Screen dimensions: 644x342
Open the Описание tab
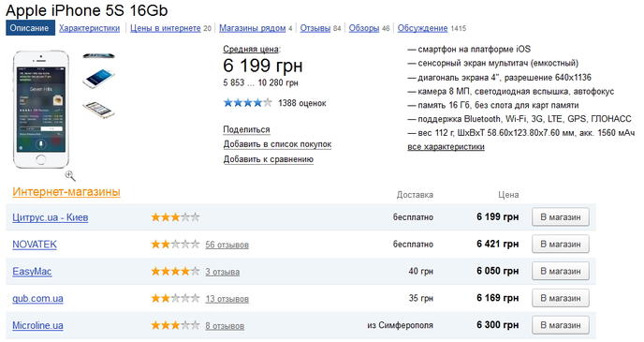click(x=30, y=28)
